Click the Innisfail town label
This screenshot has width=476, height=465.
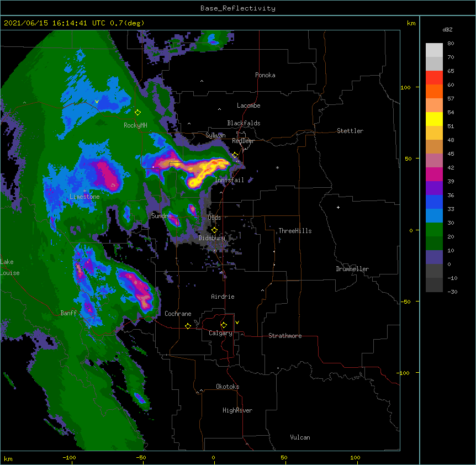[230, 180]
